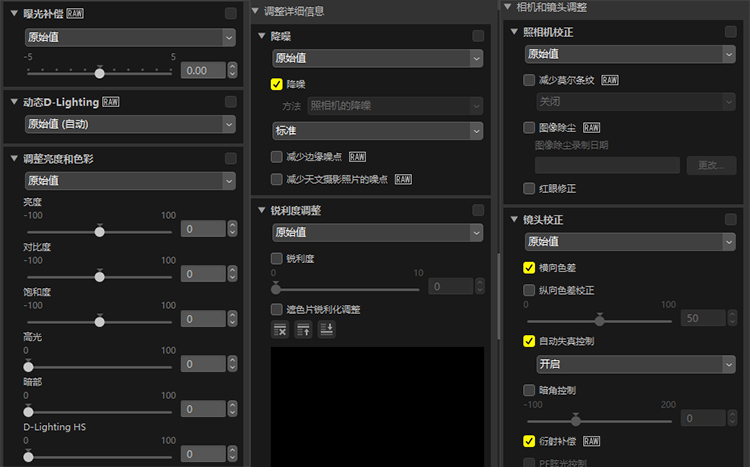Screen dimensions: 750x467
Task: Collapse the 相机和镜头调整 panel
Action: (507, 7)
